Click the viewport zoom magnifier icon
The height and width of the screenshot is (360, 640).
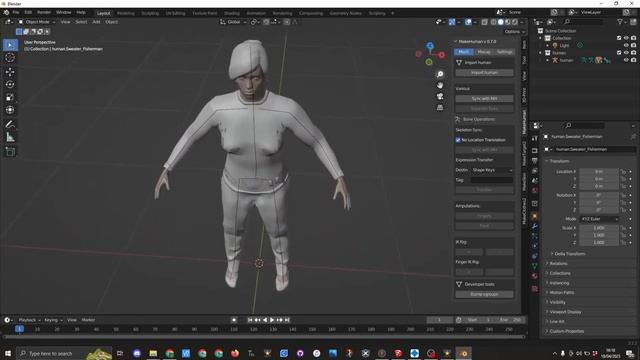tap(440, 74)
